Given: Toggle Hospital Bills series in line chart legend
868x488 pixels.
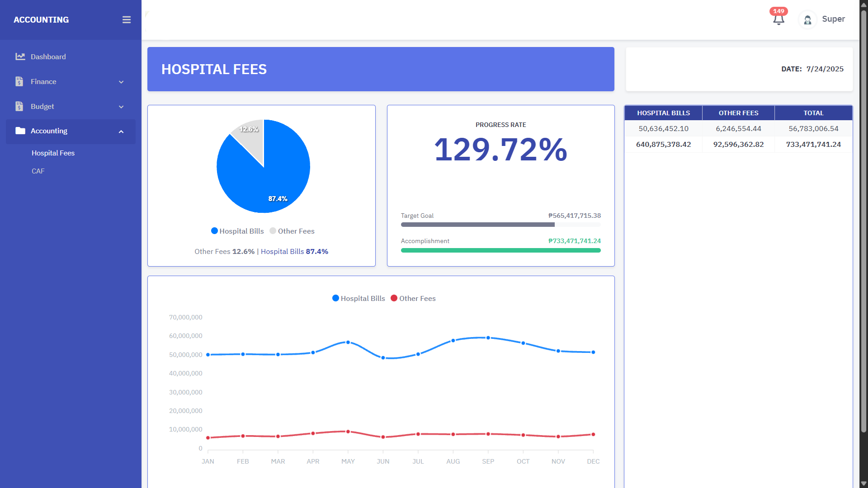Looking at the screenshot, I should pyautogui.click(x=359, y=298).
